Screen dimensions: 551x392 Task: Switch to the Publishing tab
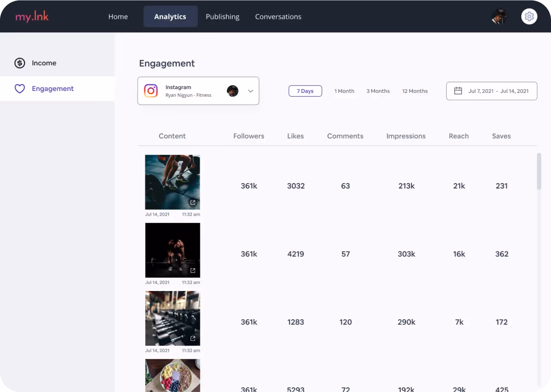223,17
